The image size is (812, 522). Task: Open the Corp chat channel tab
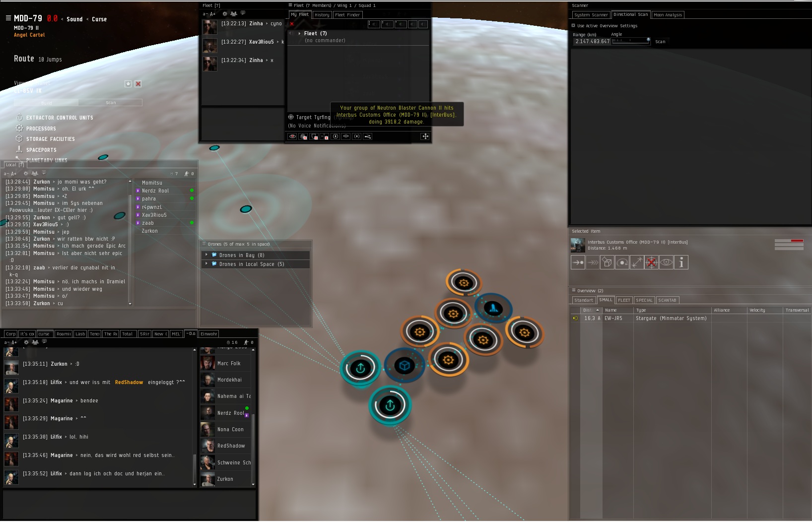(x=11, y=334)
